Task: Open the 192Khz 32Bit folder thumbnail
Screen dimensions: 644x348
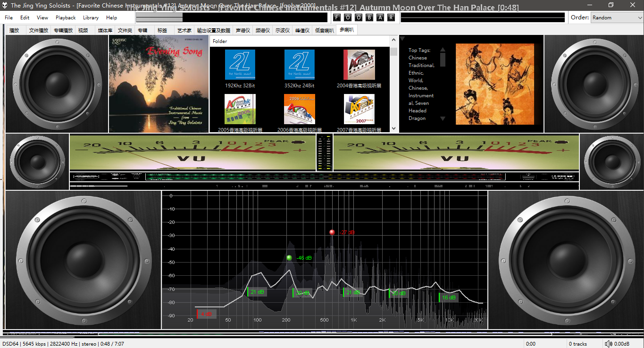Action: [240, 65]
